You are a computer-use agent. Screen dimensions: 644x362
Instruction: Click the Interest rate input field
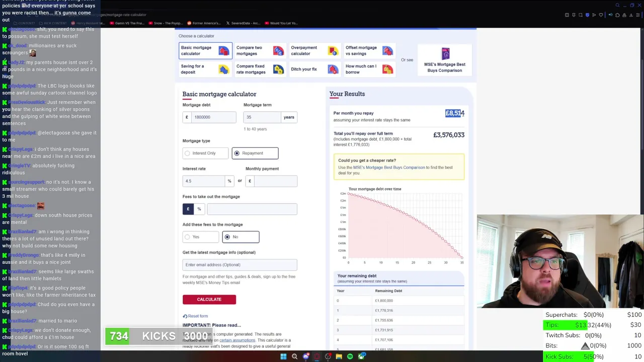point(203,181)
